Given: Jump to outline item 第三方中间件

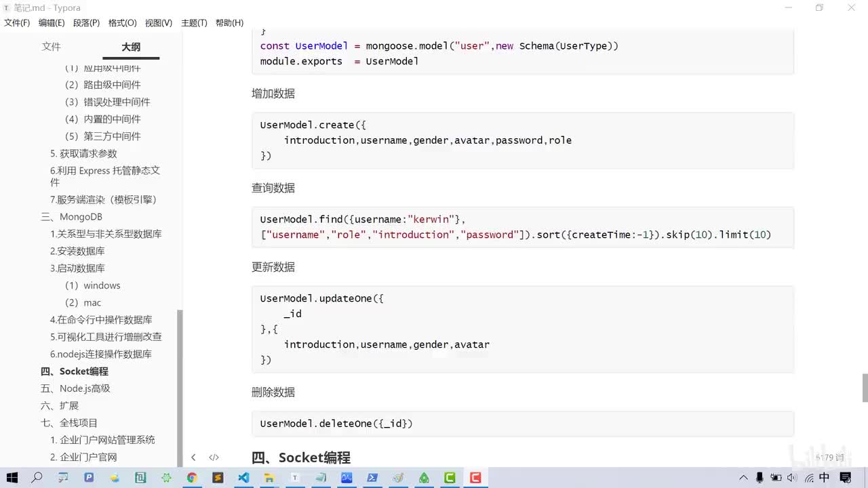Looking at the screenshot, I should pos(102,136).
